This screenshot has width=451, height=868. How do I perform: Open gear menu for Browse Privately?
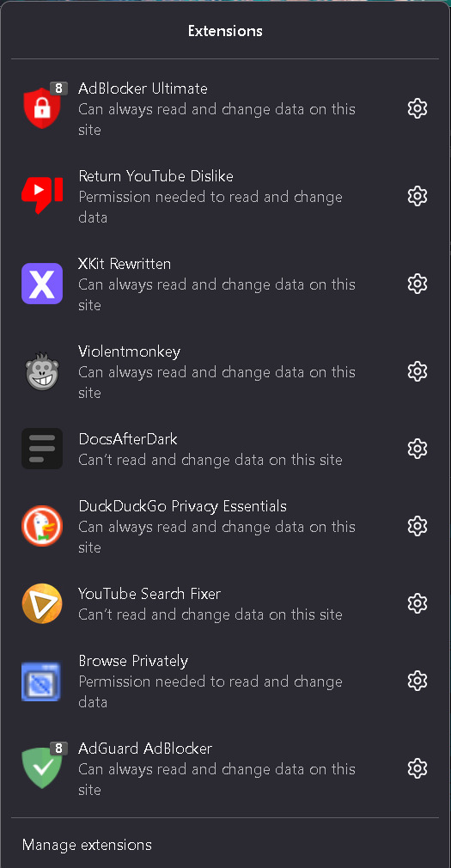tap(417, 681)
